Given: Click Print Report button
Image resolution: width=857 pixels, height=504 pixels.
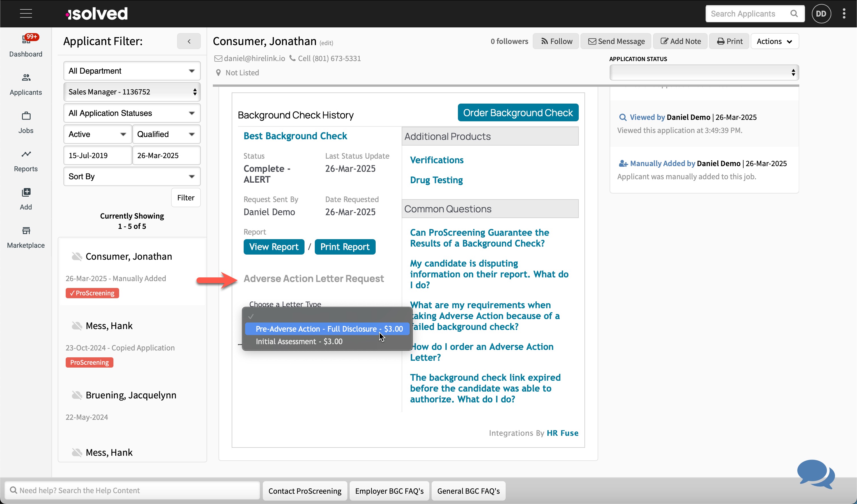Looking at the screenshot, I should (345, 247).
